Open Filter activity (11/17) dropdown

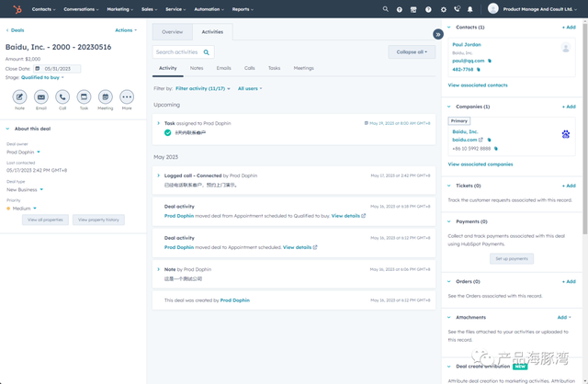coord(202,88)
